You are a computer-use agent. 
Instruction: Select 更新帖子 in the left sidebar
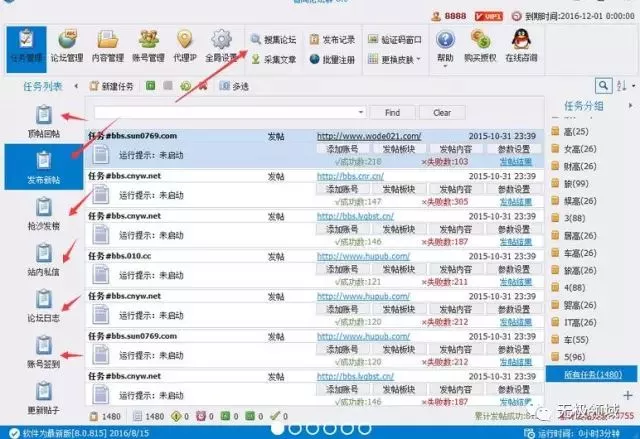click(x=44, y=398)
